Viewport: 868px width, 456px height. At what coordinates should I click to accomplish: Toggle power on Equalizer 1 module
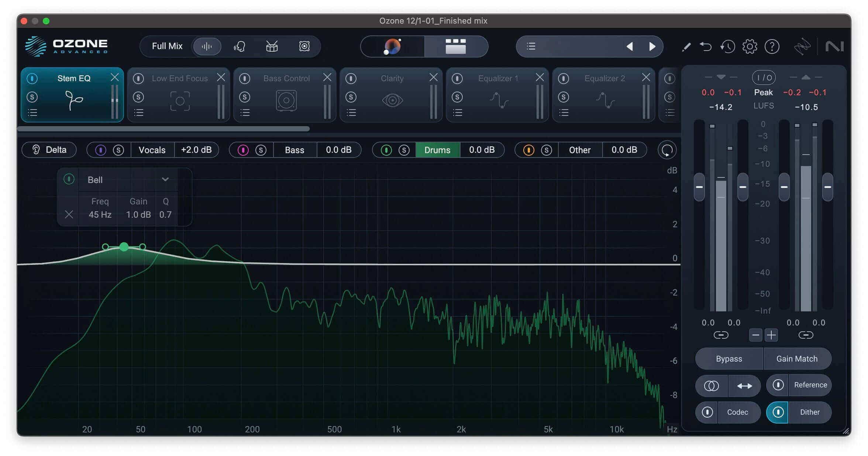(x=457, y=78)
